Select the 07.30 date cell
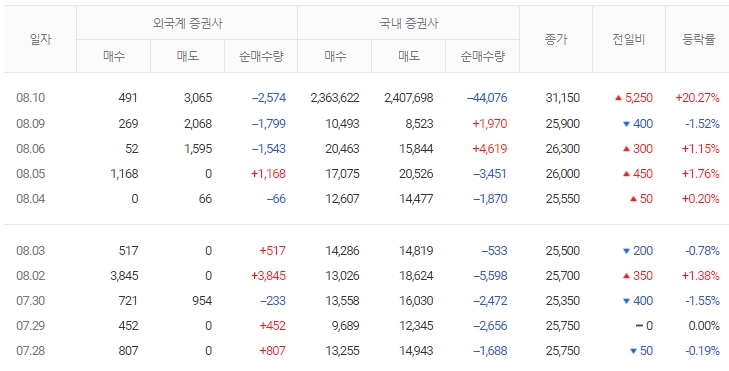 (31, 301)
